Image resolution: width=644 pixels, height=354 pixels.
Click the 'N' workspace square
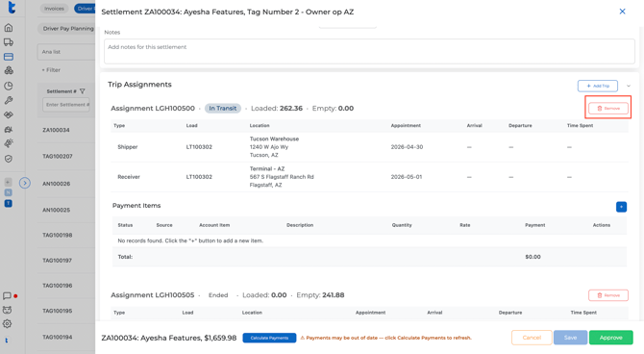click(x=9, y=192)
